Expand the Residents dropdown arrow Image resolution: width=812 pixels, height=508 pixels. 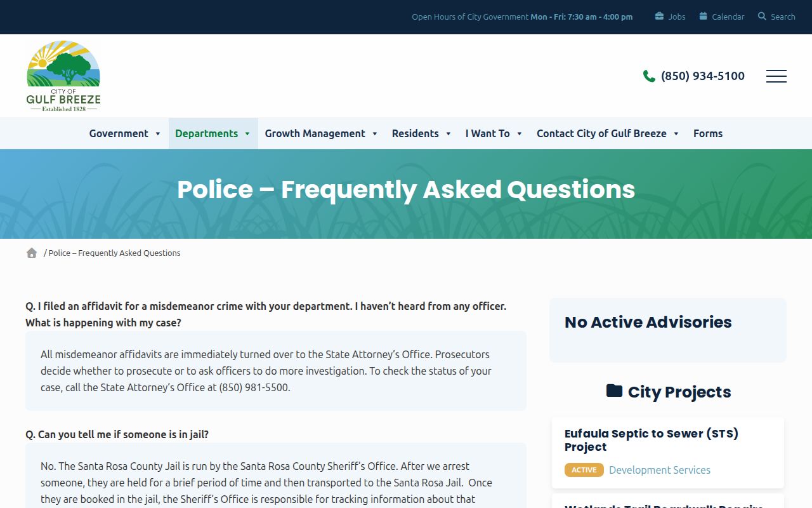tap(449, 133)
